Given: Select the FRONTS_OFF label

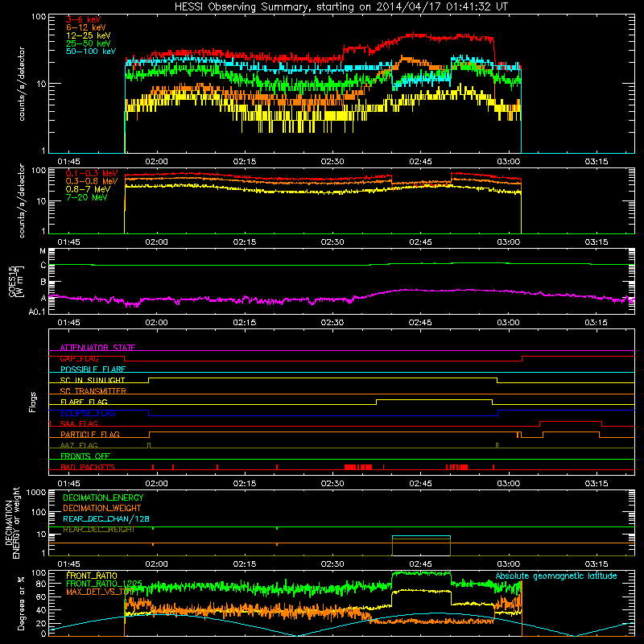Looking at the screenshot, I should (x=85, y=456).
